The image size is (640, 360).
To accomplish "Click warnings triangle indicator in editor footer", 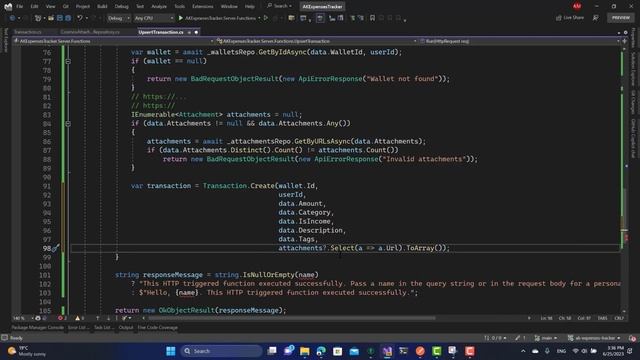I will [x=80, y=318].
